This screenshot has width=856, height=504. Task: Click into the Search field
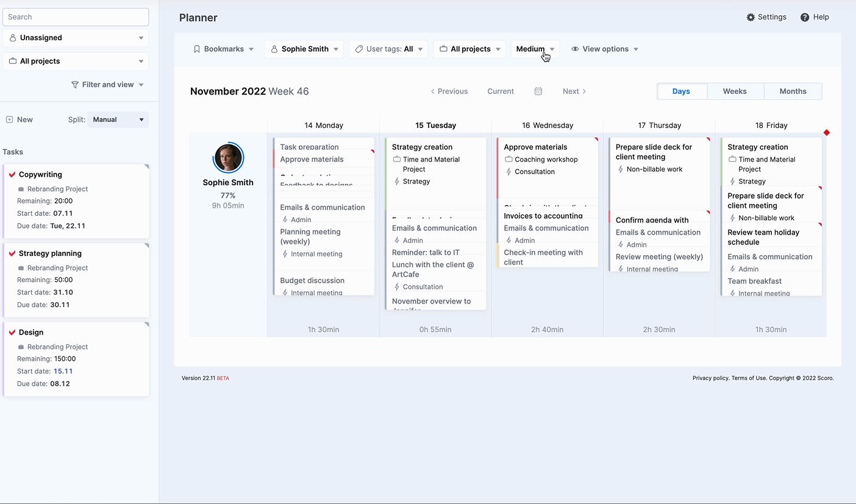(76, 17)
